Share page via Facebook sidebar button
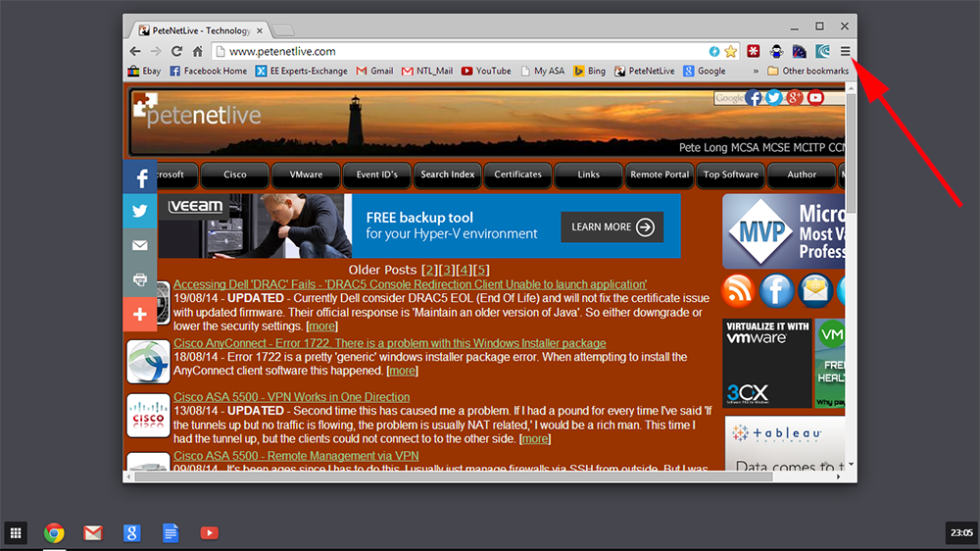This screenshot has height=551, width=980. coord(140,177)
